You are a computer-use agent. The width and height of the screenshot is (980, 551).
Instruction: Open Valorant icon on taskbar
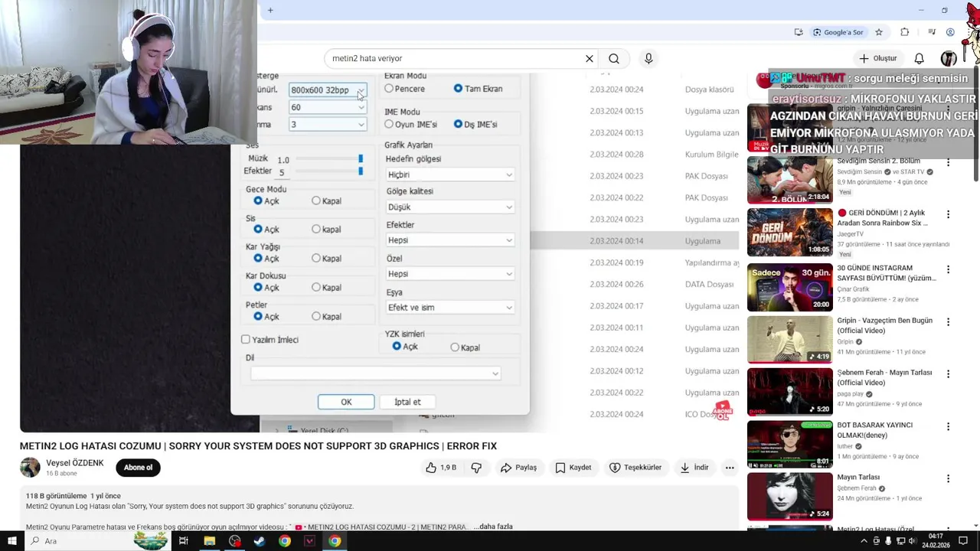tap(309, 541)
